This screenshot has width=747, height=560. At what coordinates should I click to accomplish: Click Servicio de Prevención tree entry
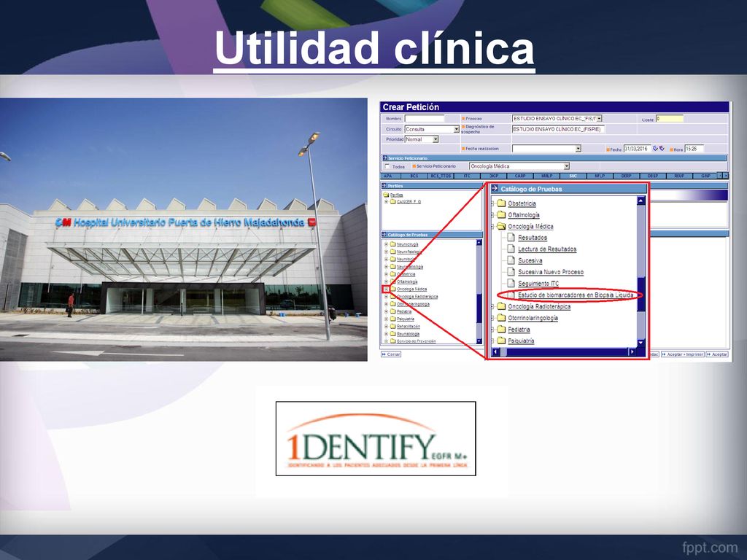click(416, 341)
